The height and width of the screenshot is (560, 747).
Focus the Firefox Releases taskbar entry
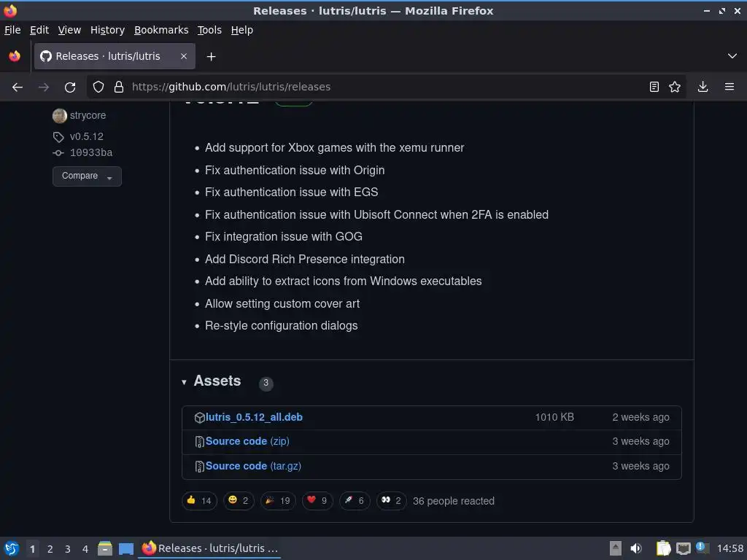coord(209,548)
